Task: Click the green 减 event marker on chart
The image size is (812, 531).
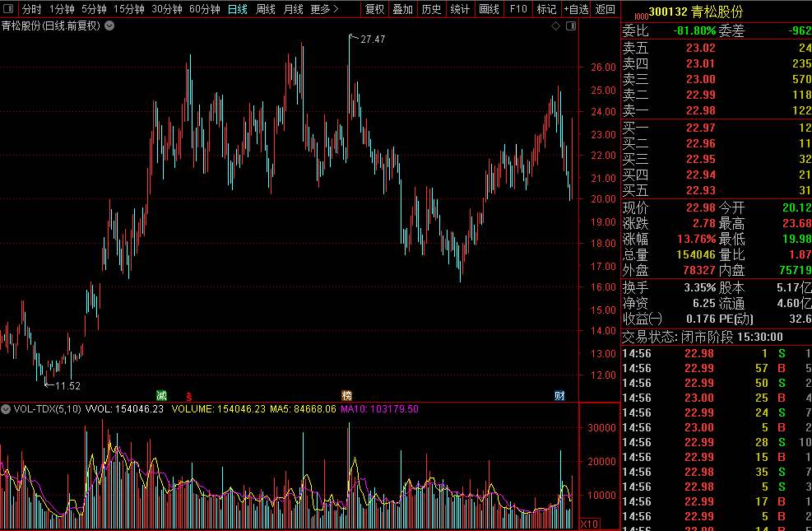Action: pos(161,395)
